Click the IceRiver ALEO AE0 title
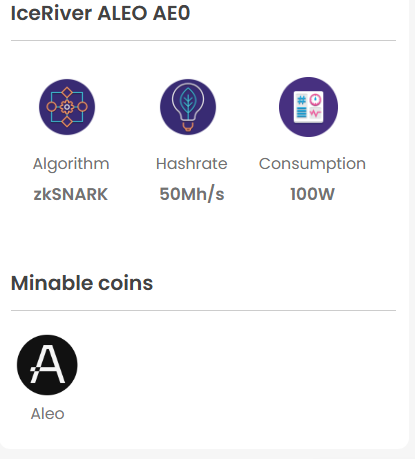Viewport: 415px width, 459px height. pyautogui.click(x=100, y=13)
